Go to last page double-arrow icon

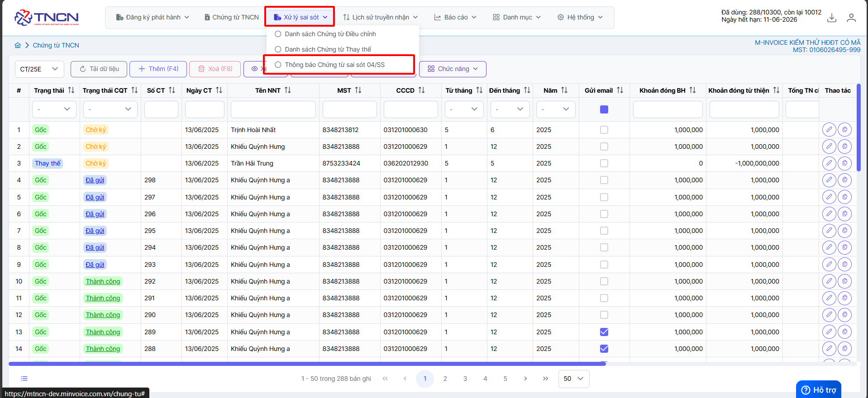point(545,379)
